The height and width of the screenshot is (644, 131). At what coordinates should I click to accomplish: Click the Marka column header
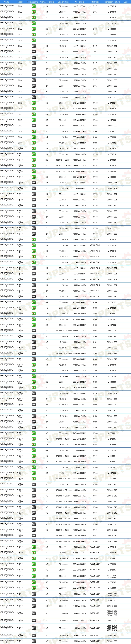(7, 2)
